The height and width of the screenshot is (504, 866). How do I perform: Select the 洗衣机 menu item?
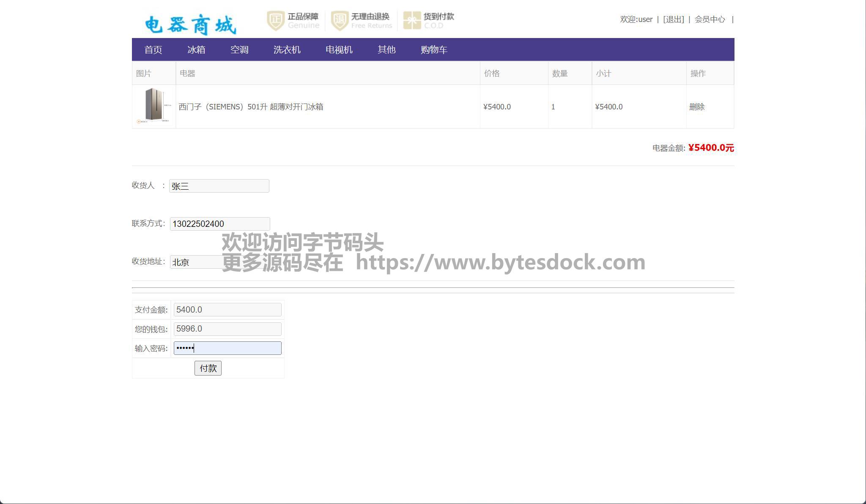click(287, 50)
